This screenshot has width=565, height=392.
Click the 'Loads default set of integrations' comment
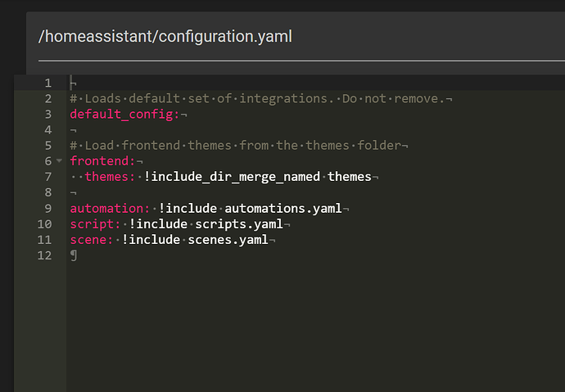click(x=258, y=98)
